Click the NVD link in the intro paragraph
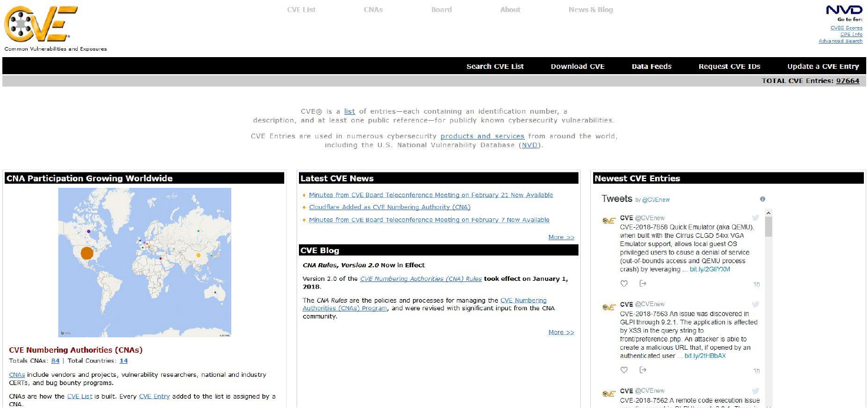Image resolution: width=868 pixels, height=408 pixels. coord(529,145)
